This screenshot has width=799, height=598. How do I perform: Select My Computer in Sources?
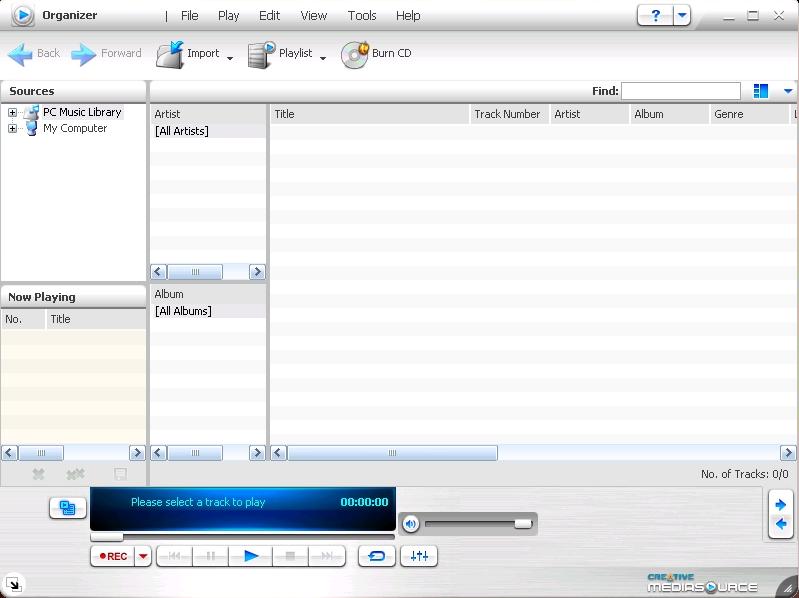75,128
